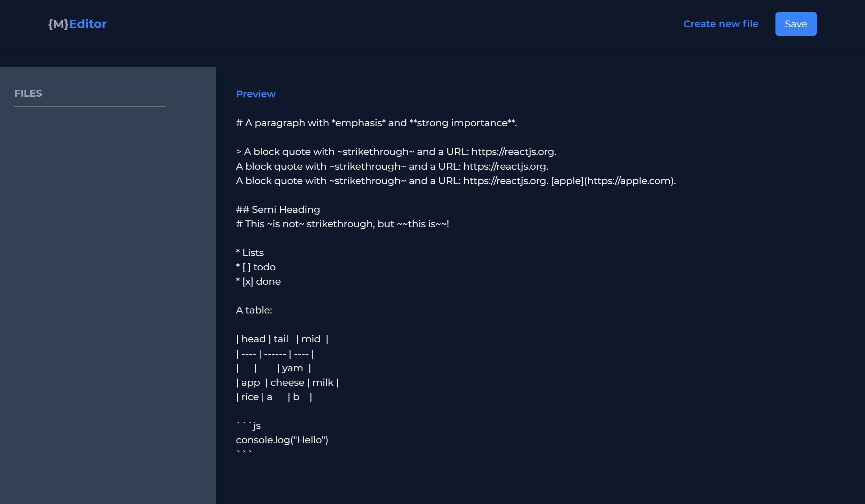
Task: Open the Create new file link
Action: 721,24
